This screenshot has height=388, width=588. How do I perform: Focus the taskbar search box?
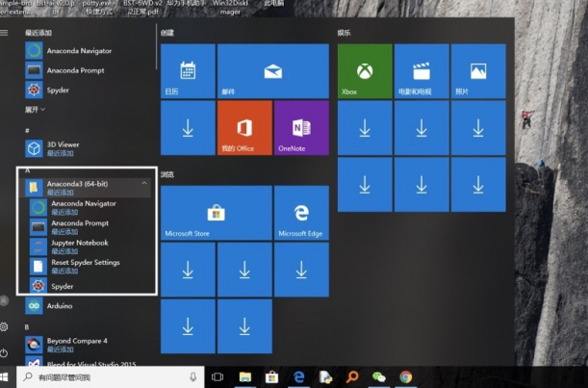[111, 377]
